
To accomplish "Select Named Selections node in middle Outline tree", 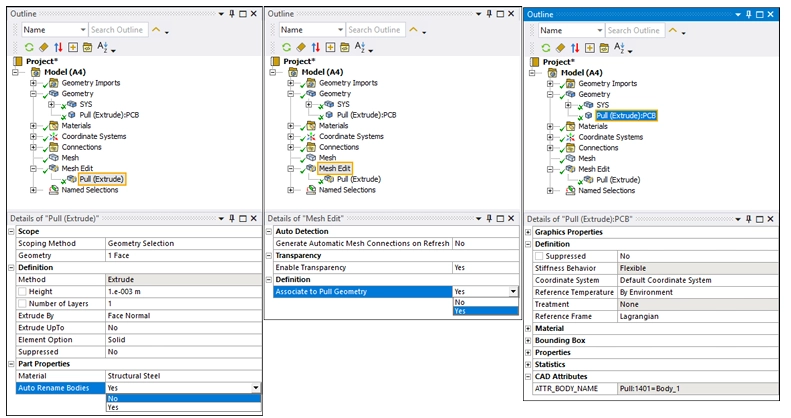I will pos(345,189).
